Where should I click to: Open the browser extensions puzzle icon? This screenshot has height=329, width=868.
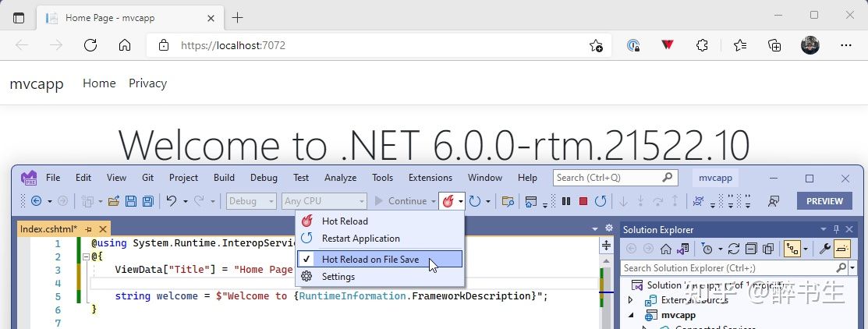702,45
